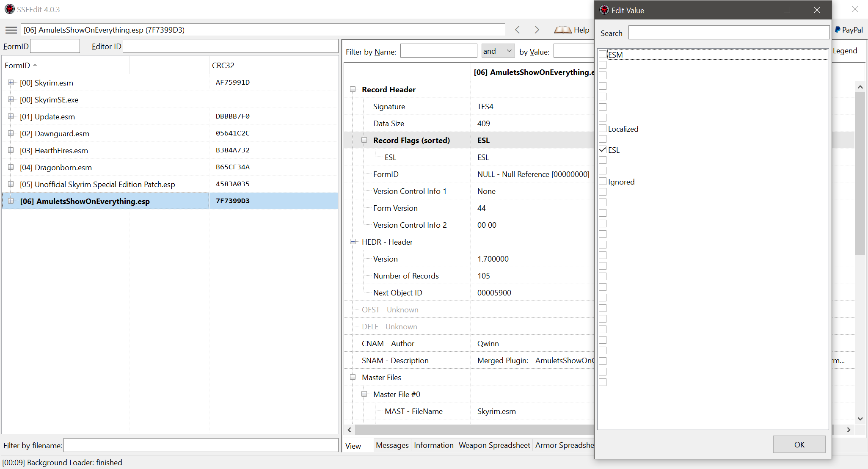
Task: Collapse the HEDR - Header section
Action: (353, 242)
